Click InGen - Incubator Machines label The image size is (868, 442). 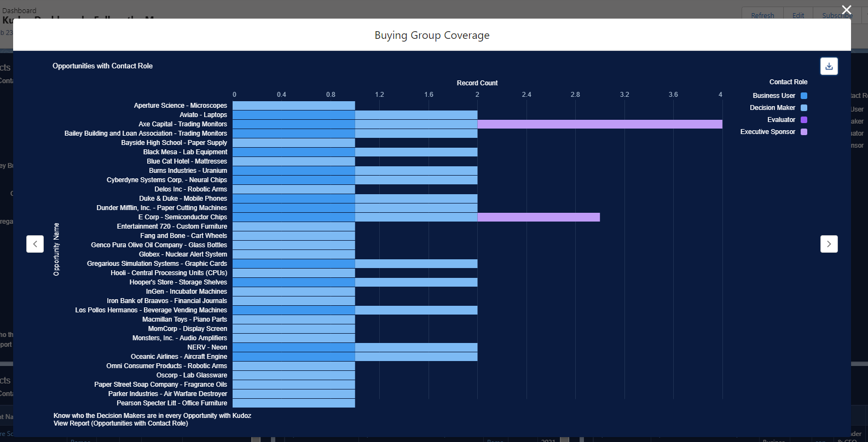point(187,292)
